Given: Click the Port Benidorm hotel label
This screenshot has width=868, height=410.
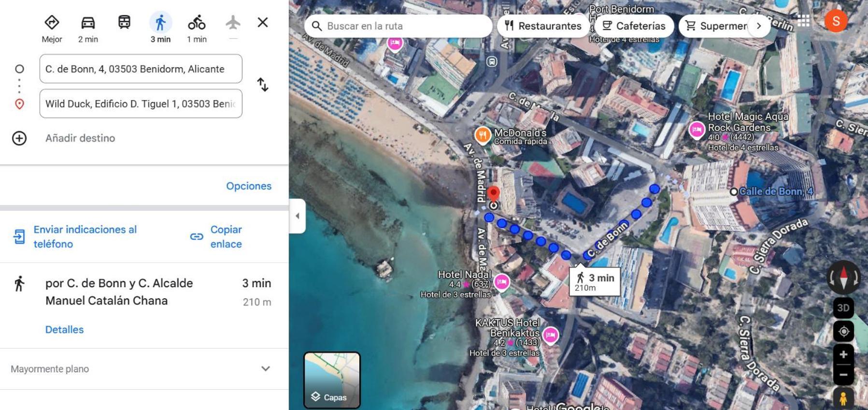Looking at the screenshot, I should pos(622,9).
